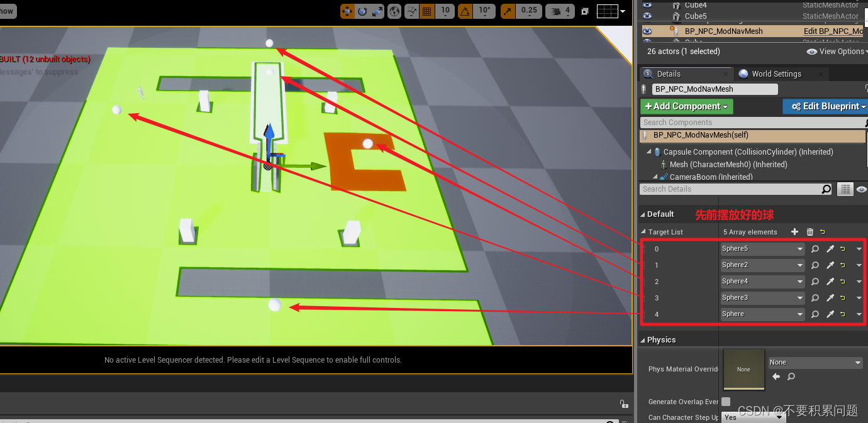The image size is (868, 423).
Task: Click the green Add Component button
Action: (x=686, y=106)
